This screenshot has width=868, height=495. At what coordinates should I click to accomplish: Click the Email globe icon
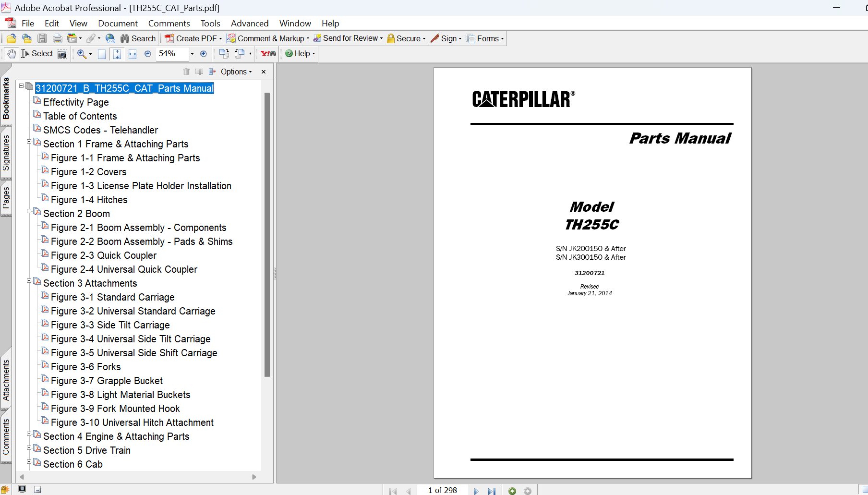click(x=110, y=38)
